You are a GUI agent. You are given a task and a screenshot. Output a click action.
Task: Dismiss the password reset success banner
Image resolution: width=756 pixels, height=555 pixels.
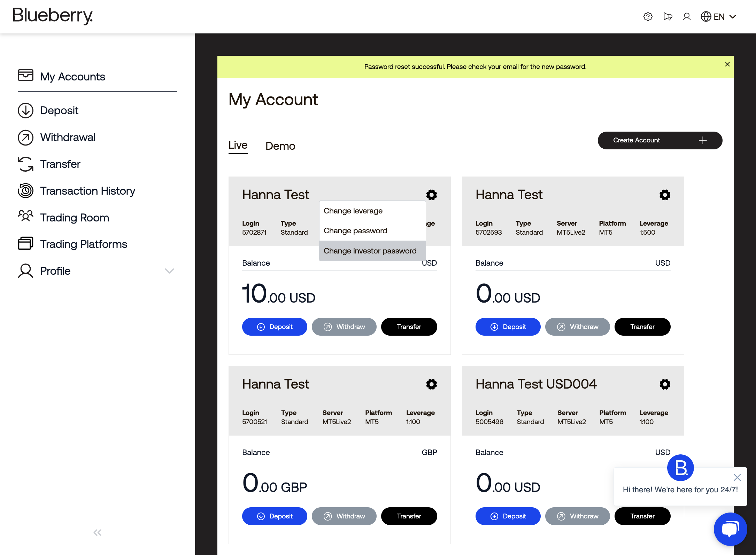727,64
